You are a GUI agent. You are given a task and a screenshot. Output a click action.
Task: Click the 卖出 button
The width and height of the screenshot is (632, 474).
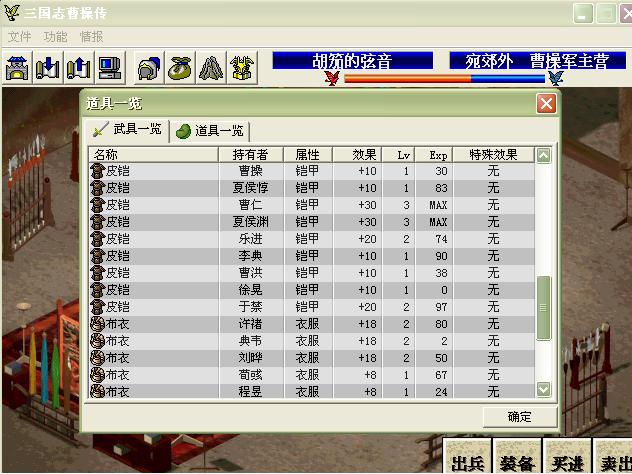[613, 464]
